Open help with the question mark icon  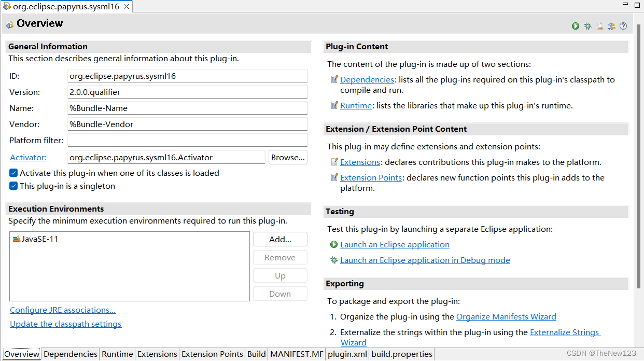click(x=623, y=26)
